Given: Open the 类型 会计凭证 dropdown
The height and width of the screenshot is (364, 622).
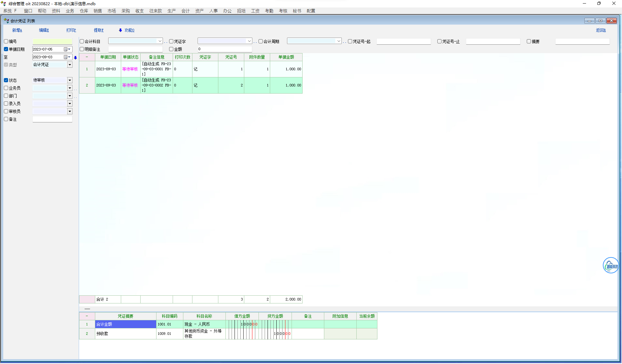Looking at the screenshot, I should 70,65.
